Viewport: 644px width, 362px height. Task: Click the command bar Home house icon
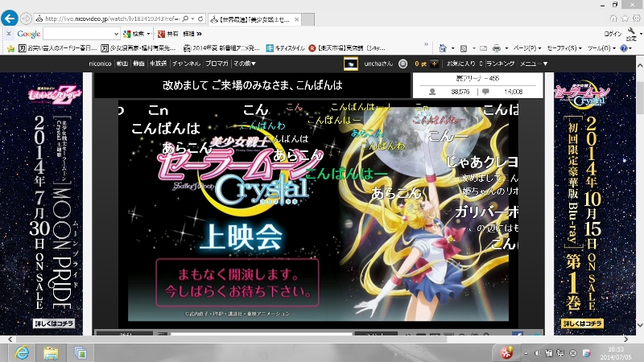[442, 48]
